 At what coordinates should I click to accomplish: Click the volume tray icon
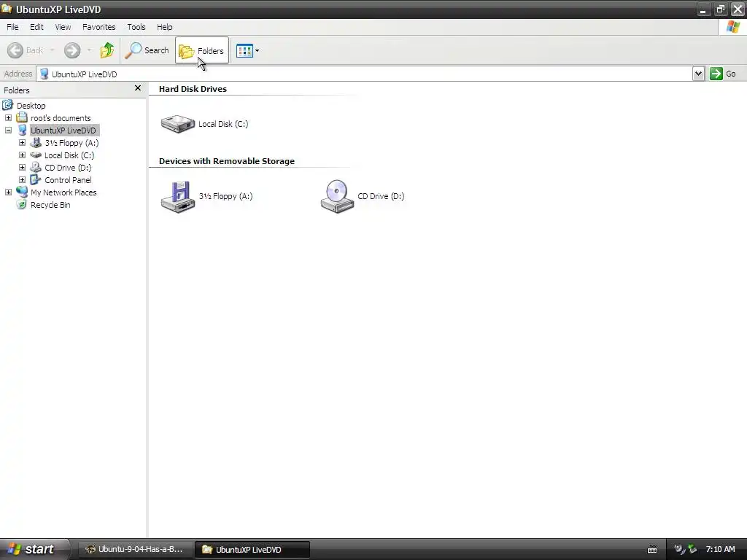pyautogui.click(x=679, y=549)
